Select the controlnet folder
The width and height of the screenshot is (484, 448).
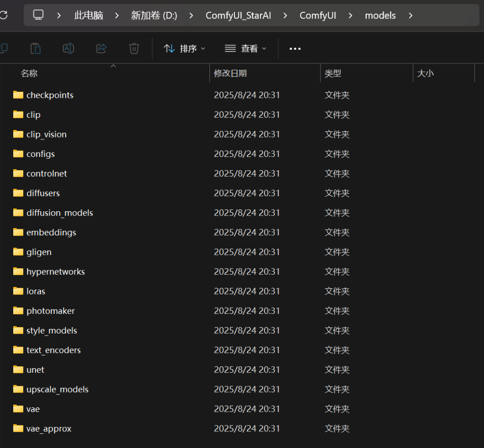(47, 173)
